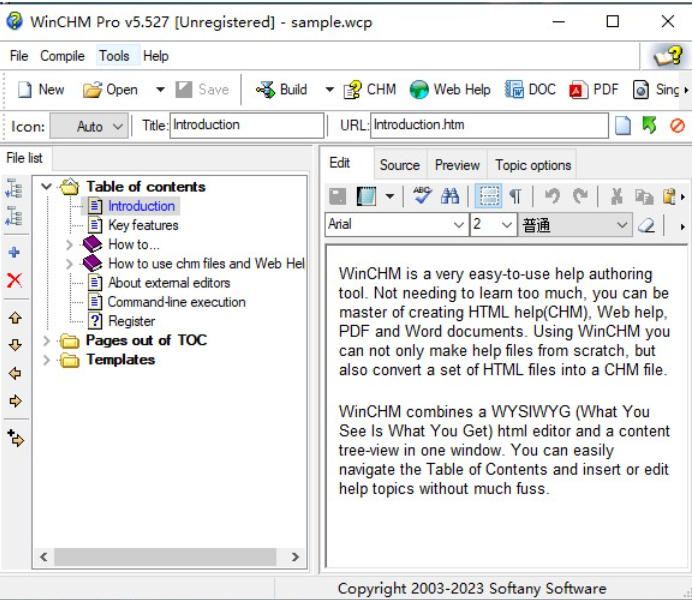Move item up with the up arrow icon

click(x=15, y=319)
